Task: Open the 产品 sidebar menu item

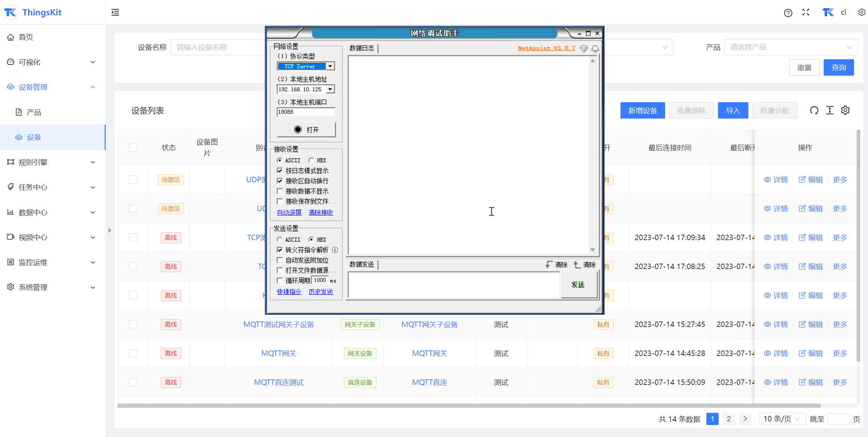Action: tap(34, 112)
